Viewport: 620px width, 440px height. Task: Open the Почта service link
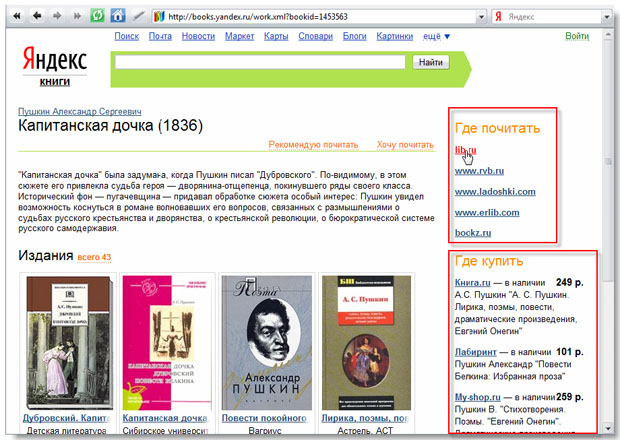point(160,36)
